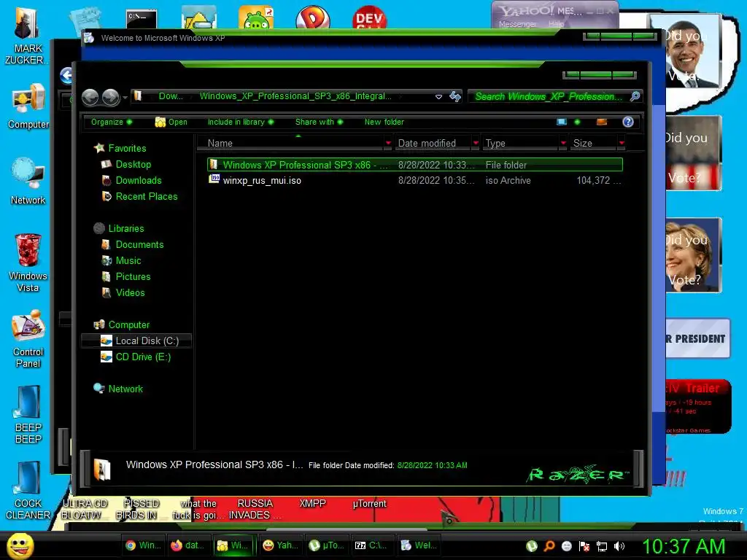Open Music library

[x=128, y=260]
